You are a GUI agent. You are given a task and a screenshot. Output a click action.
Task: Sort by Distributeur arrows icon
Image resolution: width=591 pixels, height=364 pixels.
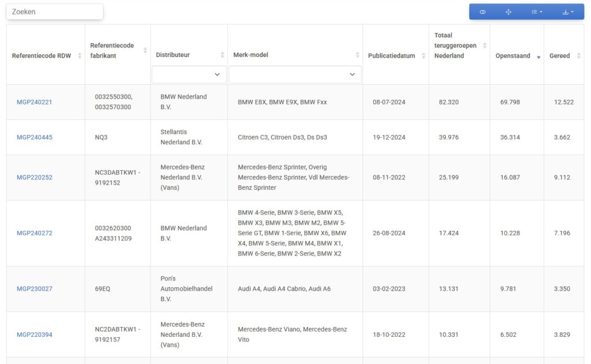222,55
